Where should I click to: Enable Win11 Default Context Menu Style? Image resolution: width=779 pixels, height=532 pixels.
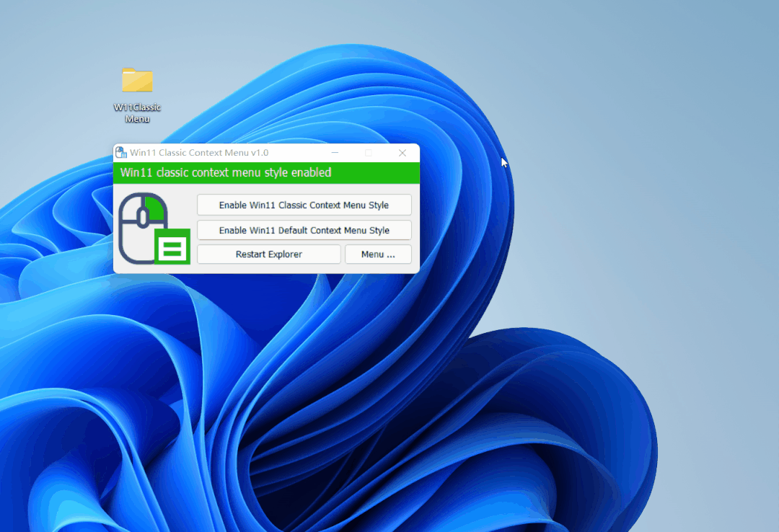(x=304, y=230)
